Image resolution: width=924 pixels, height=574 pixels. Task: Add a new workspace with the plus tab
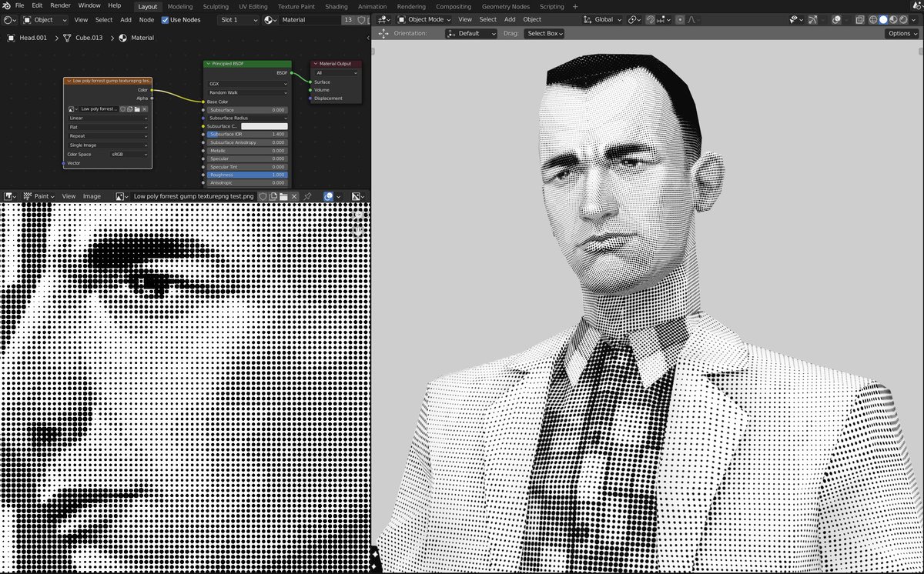point(574,6)
